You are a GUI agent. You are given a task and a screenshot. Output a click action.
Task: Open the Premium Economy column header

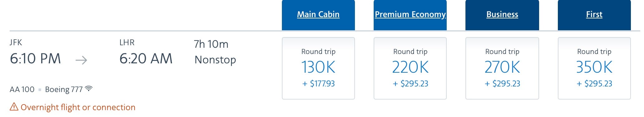coord(410,14)
